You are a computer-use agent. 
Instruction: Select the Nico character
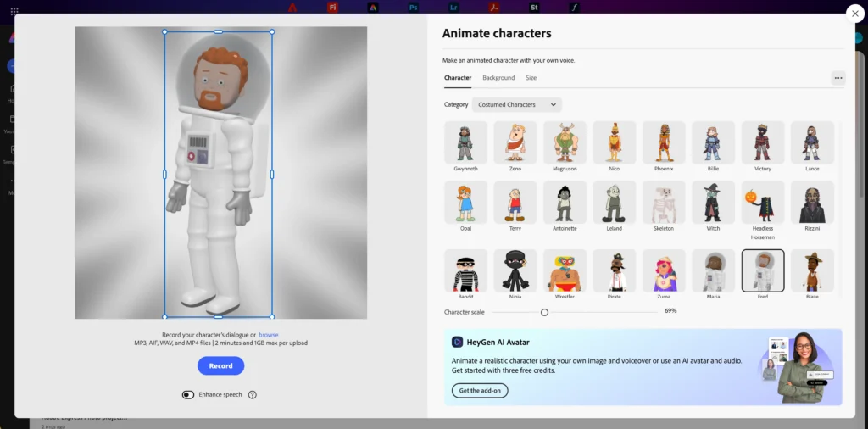click(614, 142)
